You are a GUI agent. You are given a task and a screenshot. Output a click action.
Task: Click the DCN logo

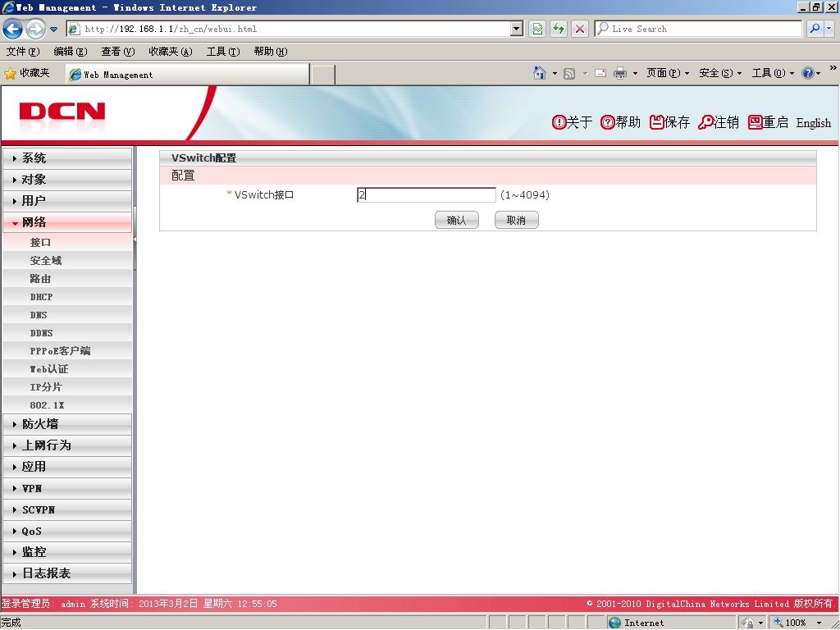pos(62,112)
